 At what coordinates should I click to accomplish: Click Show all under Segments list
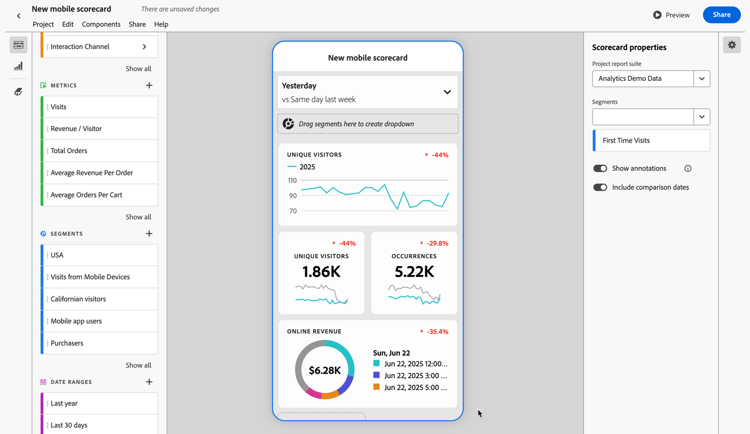tap(138, 365)
